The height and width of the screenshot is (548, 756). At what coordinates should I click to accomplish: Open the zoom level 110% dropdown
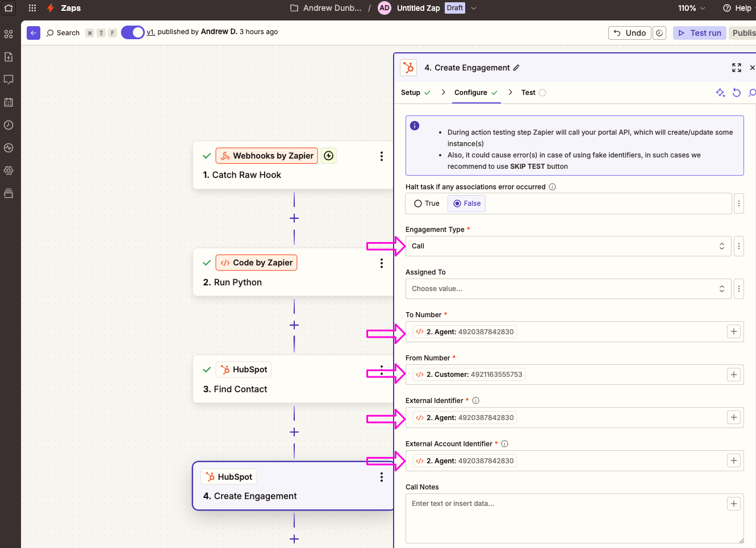coord(691,8)
